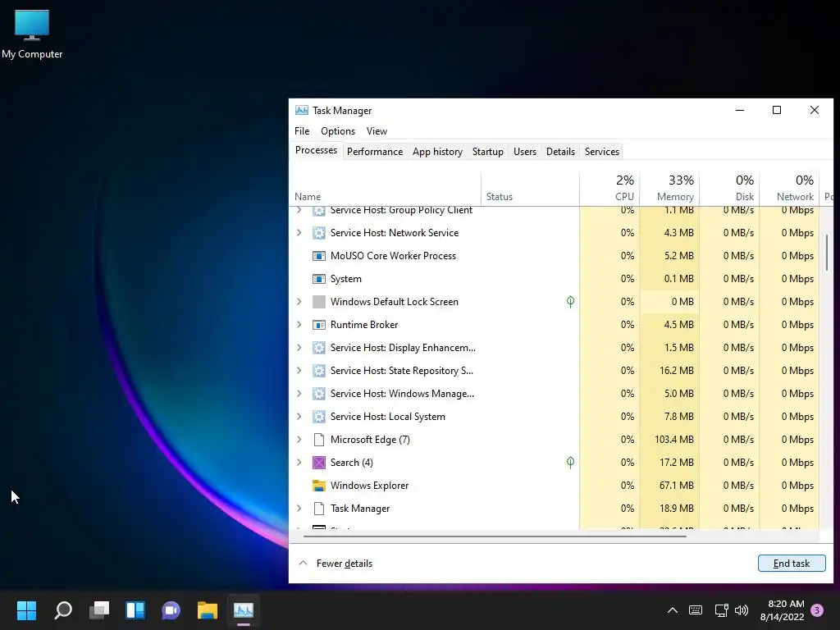Click the touch keyboard tray icon
This screenshot has width=840, height=630.
click(696, 610)
